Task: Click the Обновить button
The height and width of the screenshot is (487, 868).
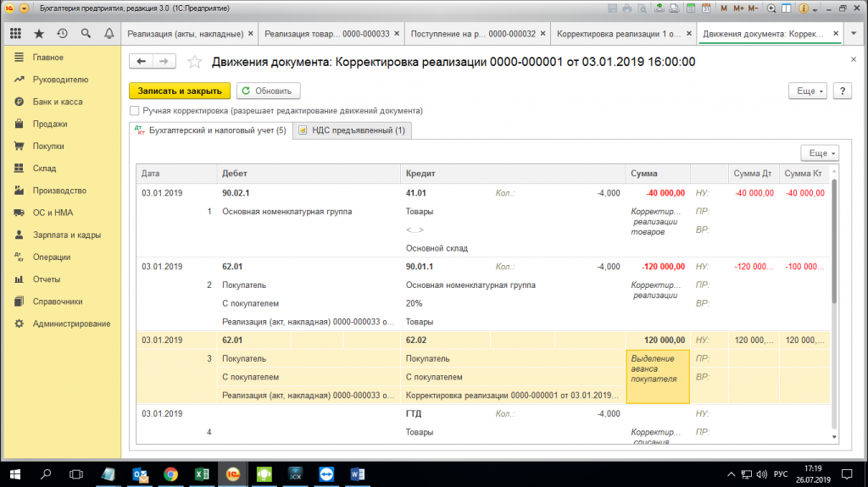Action: (x=267, y=91)
